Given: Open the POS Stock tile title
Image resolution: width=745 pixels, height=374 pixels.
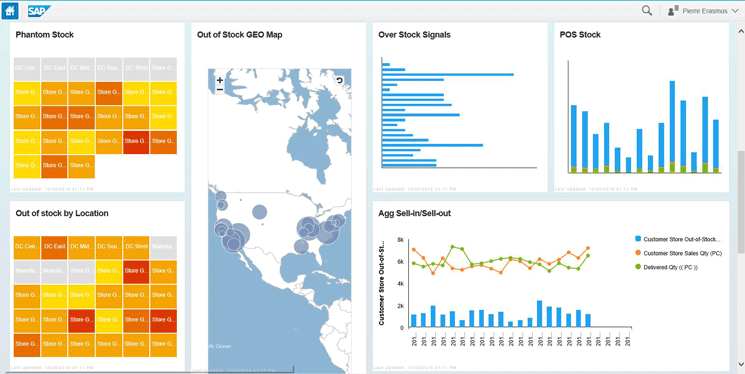Looking at the screenshot, I should pos(580,35).
